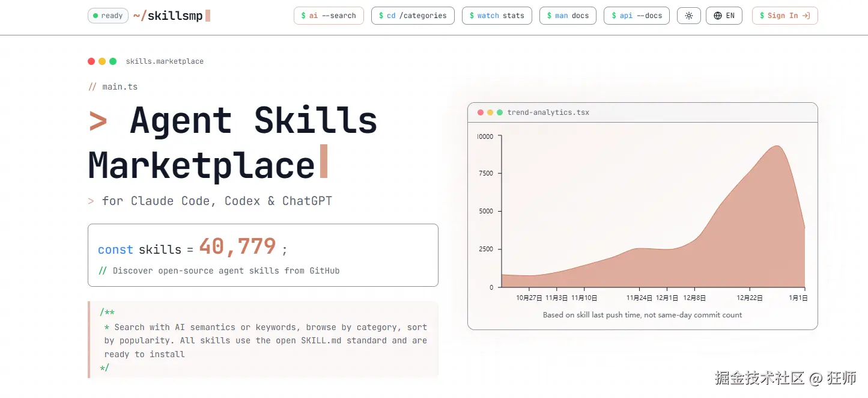868x398 pixels.
Task: Go to cd /categories
Action: (413, 16)
